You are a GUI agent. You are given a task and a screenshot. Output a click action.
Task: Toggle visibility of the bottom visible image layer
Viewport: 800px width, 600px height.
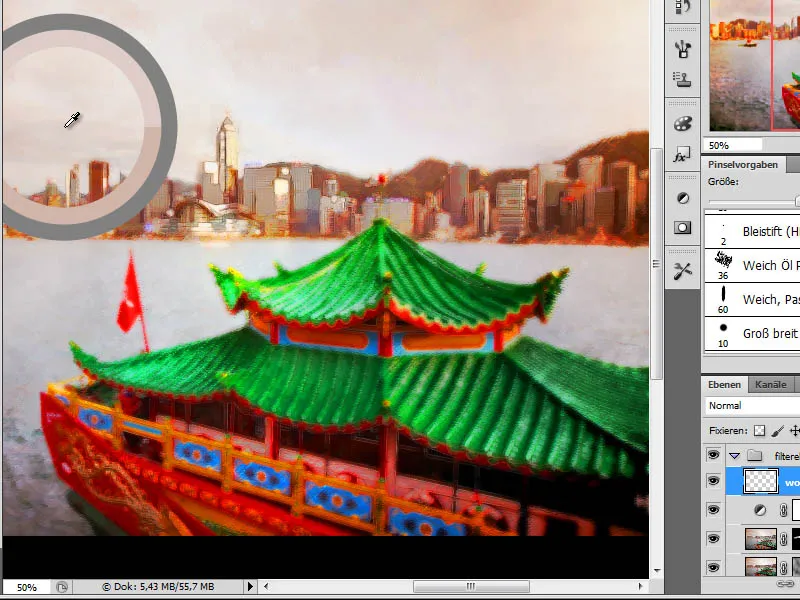[713, 567]
